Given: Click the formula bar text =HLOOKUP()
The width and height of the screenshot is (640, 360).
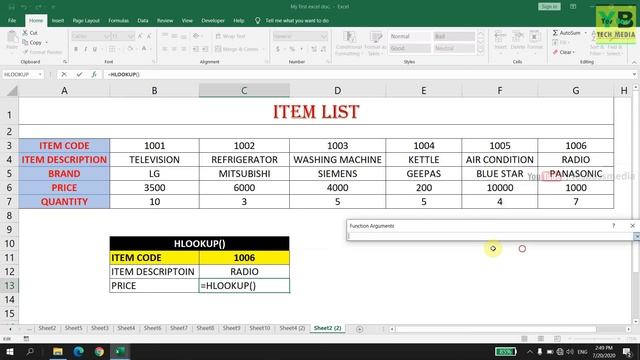Looking at the screenshot, I should [124, 74].
